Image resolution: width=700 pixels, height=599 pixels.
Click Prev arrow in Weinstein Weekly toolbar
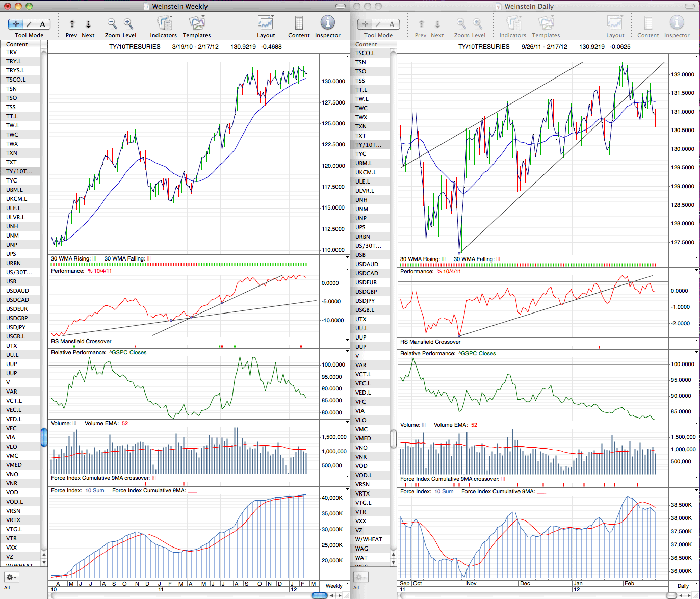pos(72,24)
